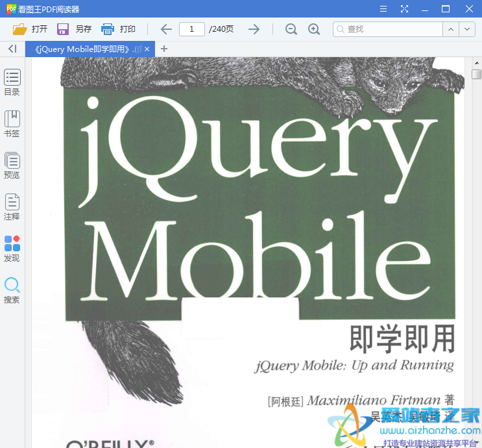Zoom in with the plus magnifier
Viewport: 482px width, 448px height.
314,29
